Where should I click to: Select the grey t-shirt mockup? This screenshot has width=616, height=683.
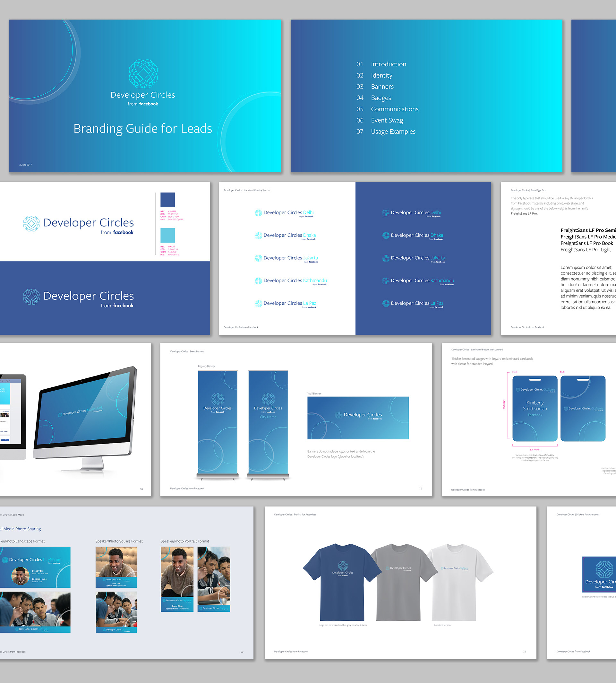[399, 583]
